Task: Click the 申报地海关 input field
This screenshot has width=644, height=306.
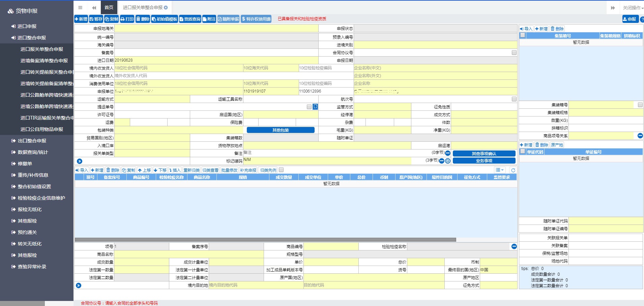Action: (x=216, y=29)
